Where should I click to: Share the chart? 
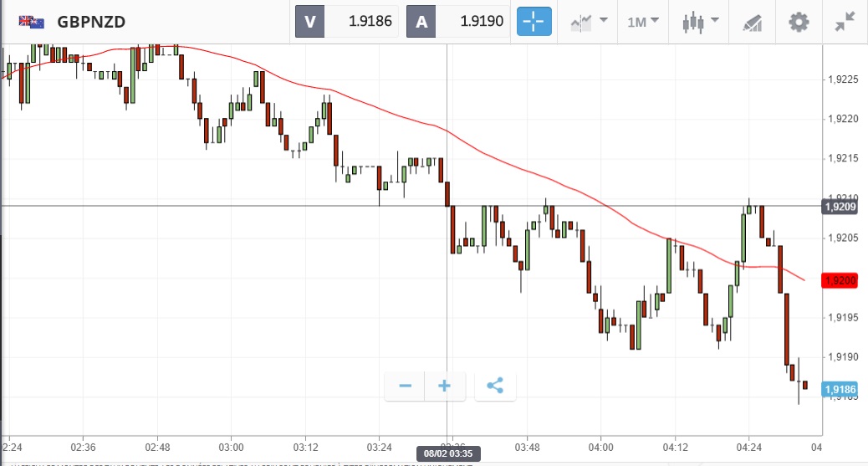(x=495, y=386)
